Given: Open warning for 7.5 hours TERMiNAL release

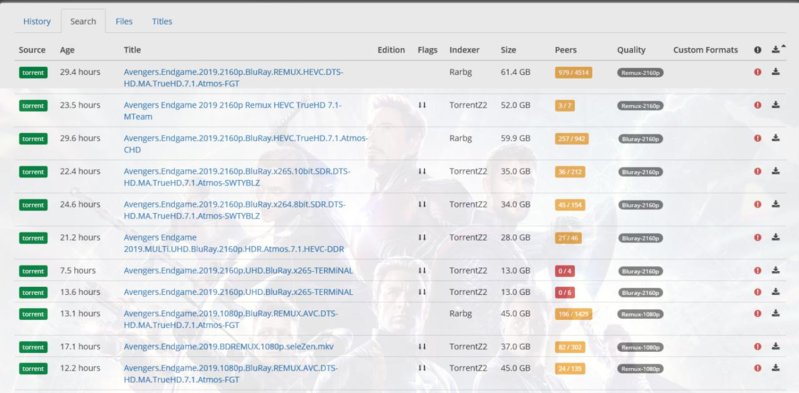Looking at the screenshot, I should (758, 271).
